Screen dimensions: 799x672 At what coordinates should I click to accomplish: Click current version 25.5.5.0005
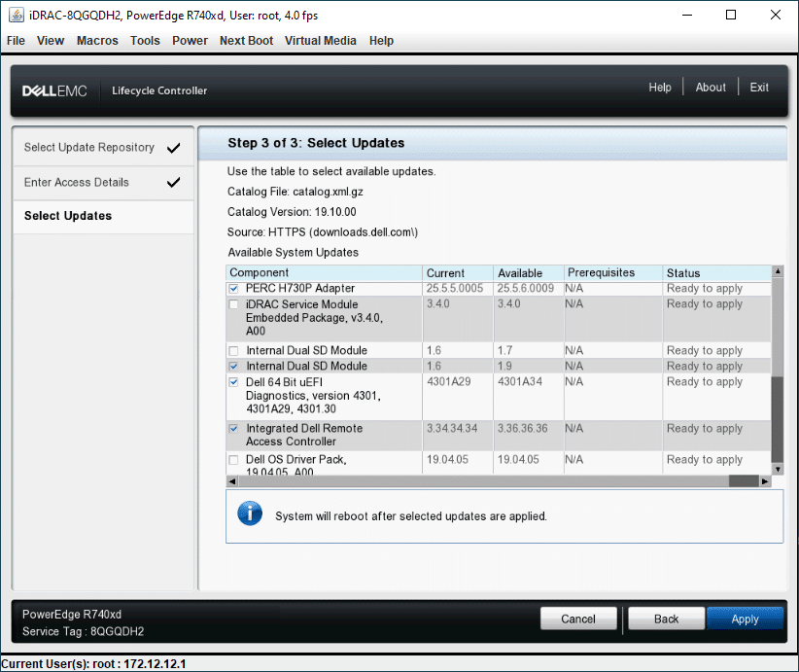455,288
